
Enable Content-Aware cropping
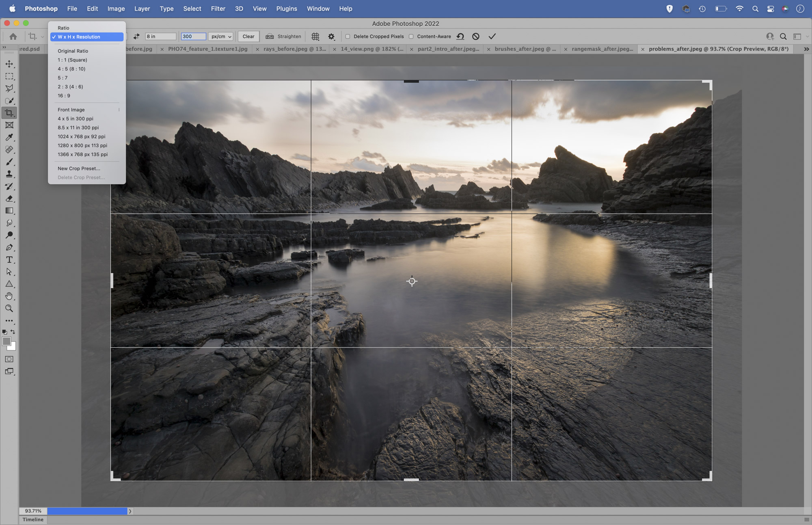click(x=412, y=36)
